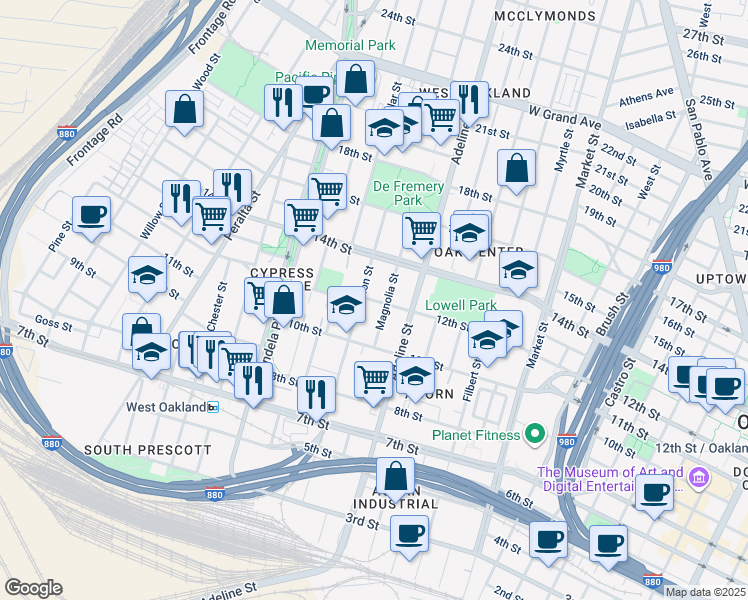This screenshot has height=600, width=748.
Task: Click the Memorial Park label
Action: click(350, 45)
